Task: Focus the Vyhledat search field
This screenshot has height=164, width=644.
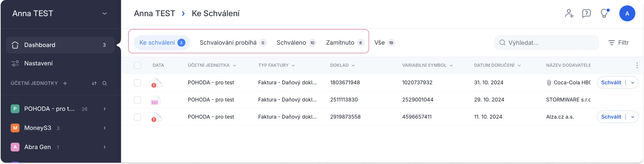Action: tap(546, 43)
